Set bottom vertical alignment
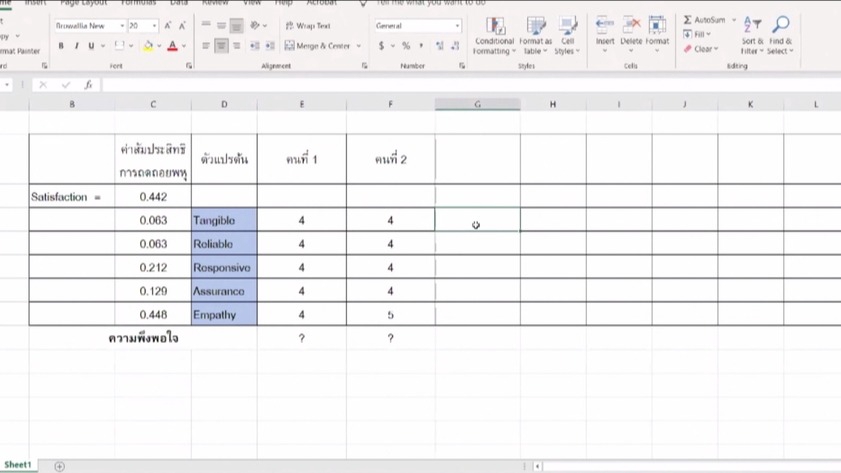 (236, 25)
